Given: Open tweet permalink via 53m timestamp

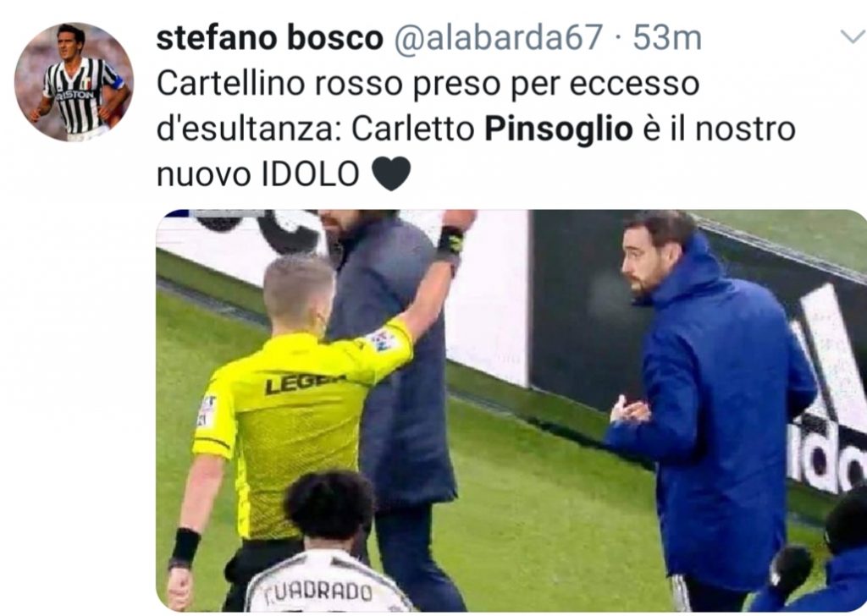Looking at the screenshot, I should (667, 37).
